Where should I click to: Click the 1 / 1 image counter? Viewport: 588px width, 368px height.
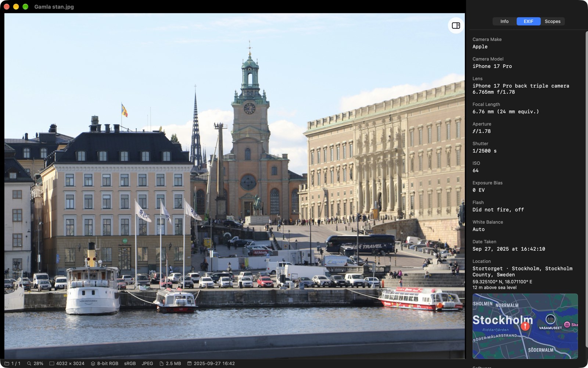click(16, 363)
